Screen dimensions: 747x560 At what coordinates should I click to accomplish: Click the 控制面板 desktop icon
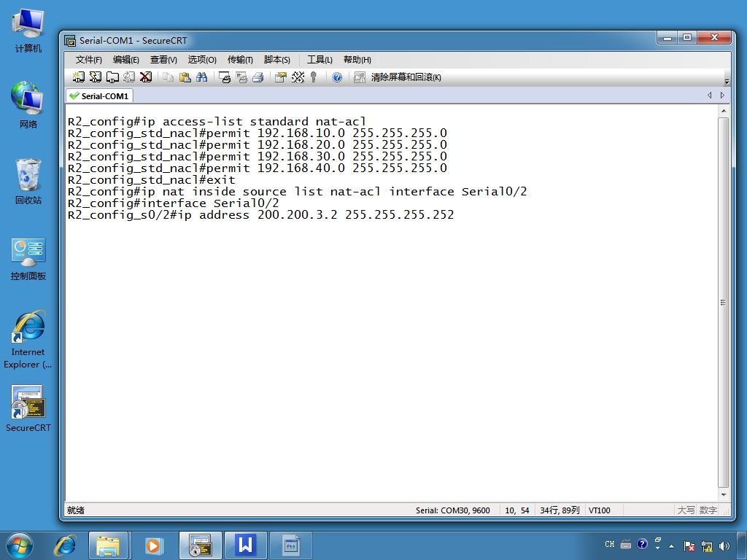pyautogui.click(x=28, y=259)
